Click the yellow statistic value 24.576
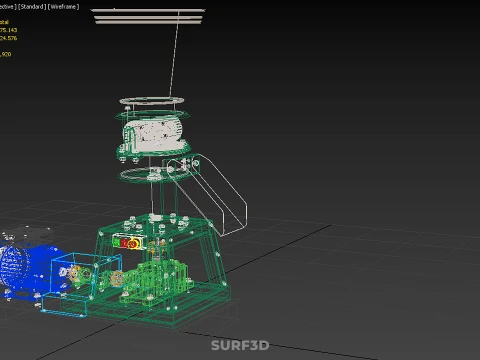The height and width of the screenshot is (360, 480). click(9, 38)
